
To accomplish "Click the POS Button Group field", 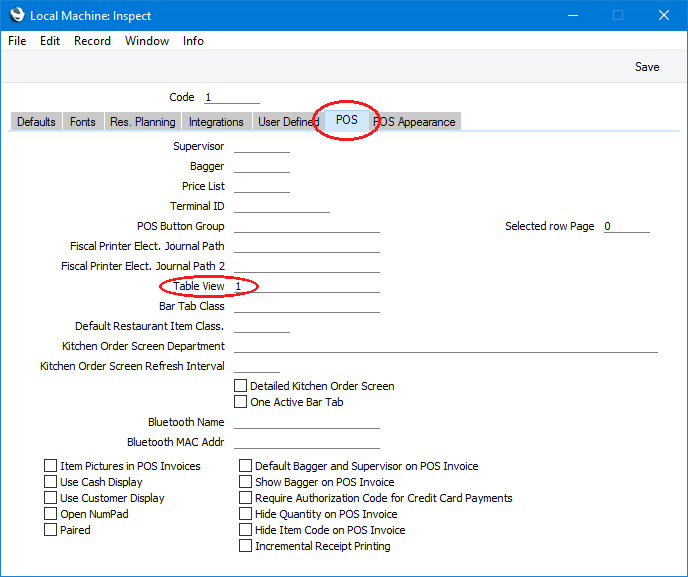I will [307, 226].
